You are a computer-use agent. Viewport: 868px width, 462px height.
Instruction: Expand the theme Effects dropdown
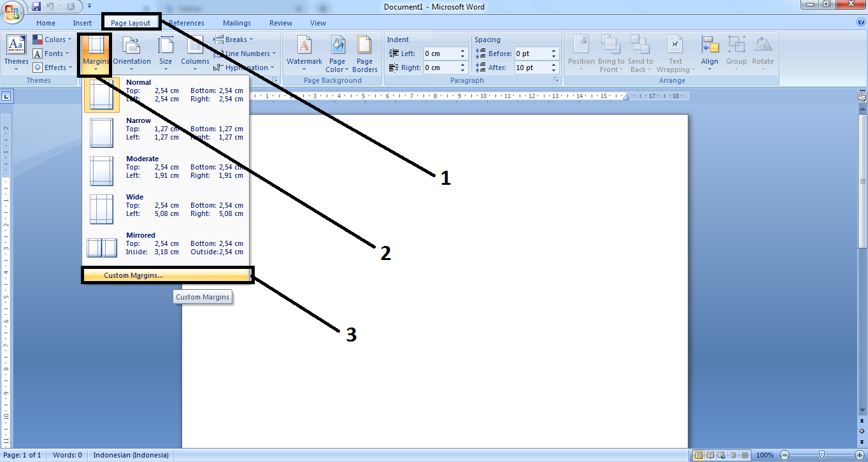(x=53, y=68)
